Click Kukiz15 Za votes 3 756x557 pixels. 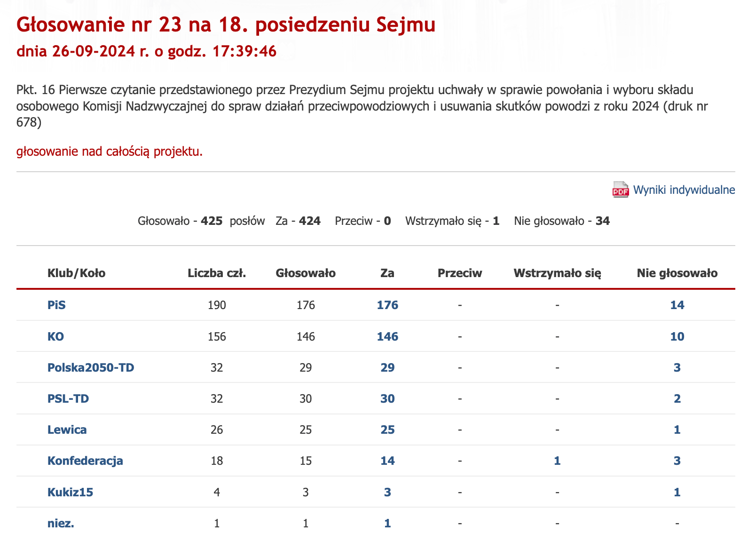pyautogui.click(x=387, y=493)
